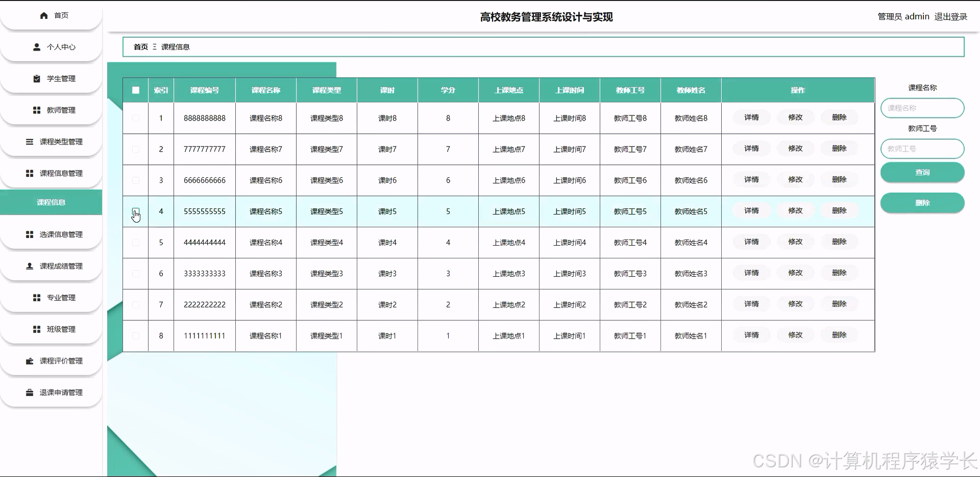
Task: Open 个人中心 via the user icon
Action: pos(36,47)
